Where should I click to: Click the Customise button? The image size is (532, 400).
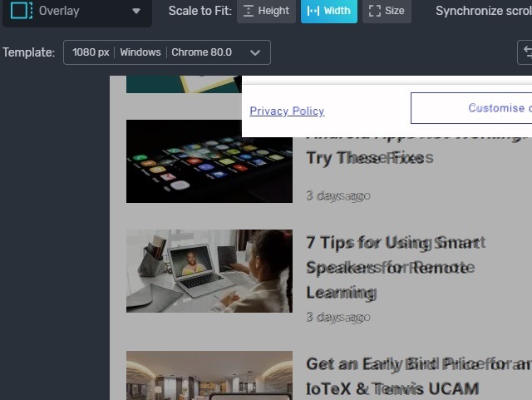tap(471, 108)
